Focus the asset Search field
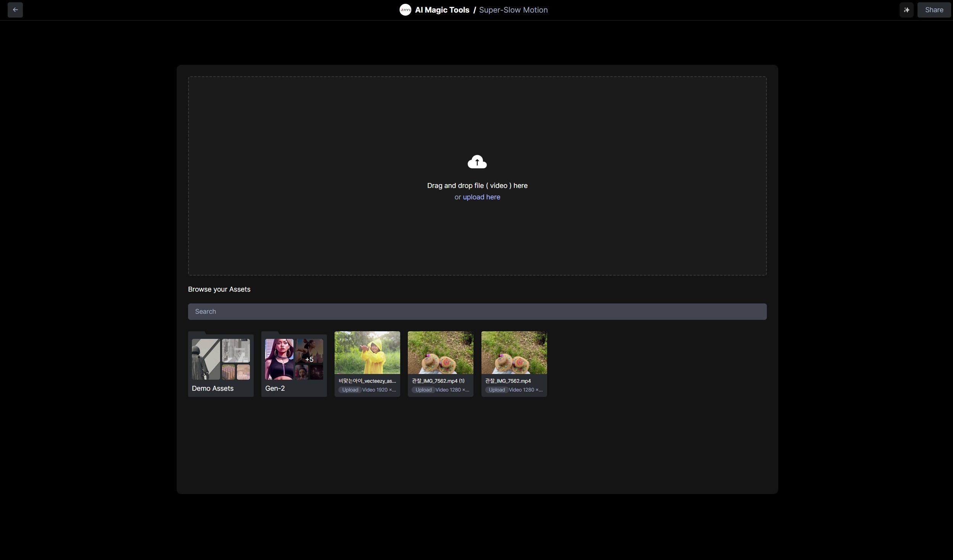Screen dimensions: 953x560 point(477,311)
